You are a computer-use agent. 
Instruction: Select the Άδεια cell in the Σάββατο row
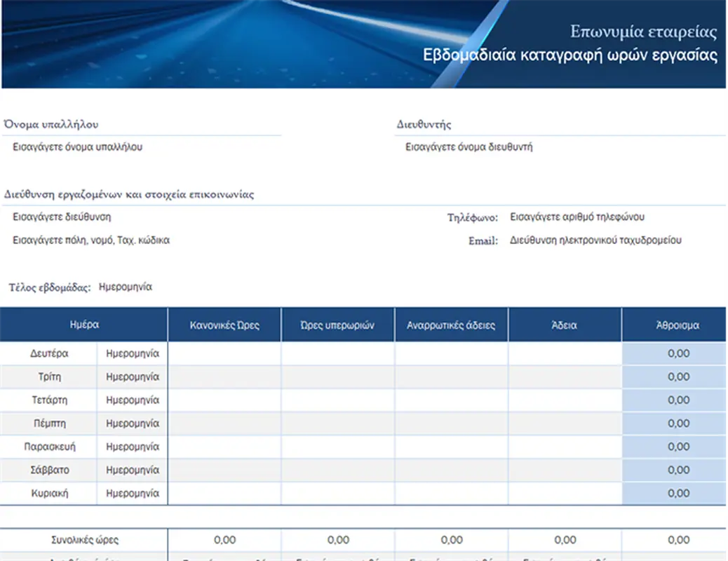[565, 470]
